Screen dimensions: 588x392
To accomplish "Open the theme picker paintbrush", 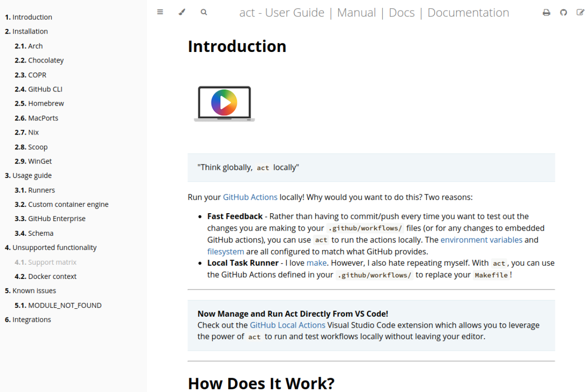I will 182,12.
